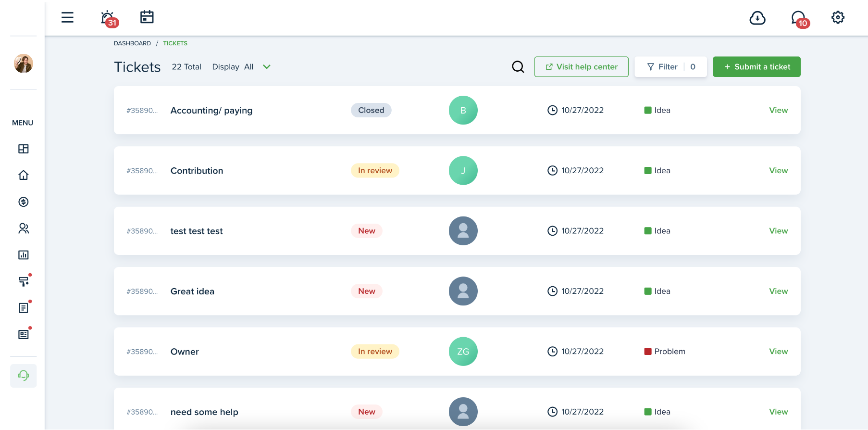Open alarm reminders with 31 badge
Image resolution: width=868 pixels, height=430 pixels.
click(x=108, y=18)
